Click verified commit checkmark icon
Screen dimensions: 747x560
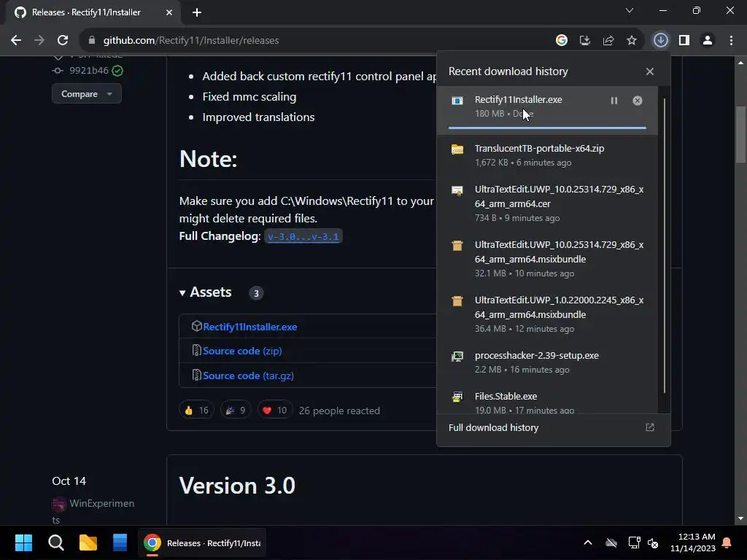[117, 71]
